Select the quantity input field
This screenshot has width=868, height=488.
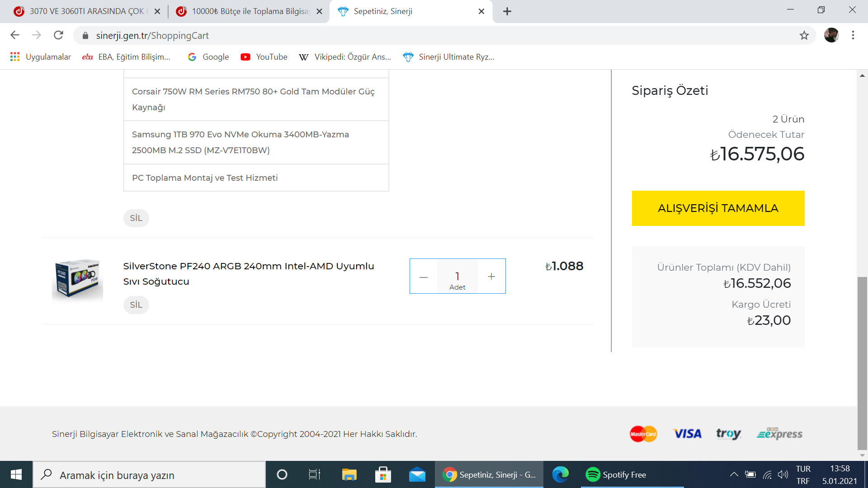[x=457, y=276]
